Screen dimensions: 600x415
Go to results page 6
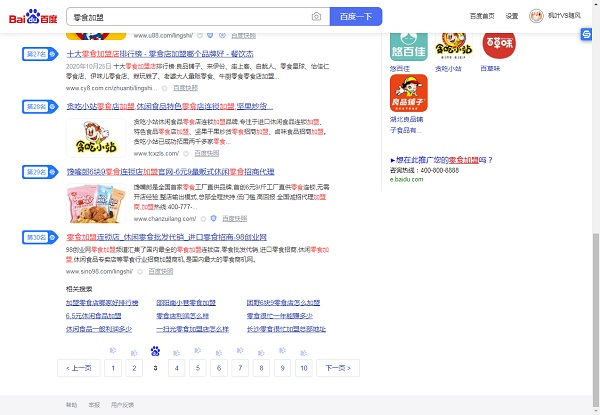tap(219, 368)
